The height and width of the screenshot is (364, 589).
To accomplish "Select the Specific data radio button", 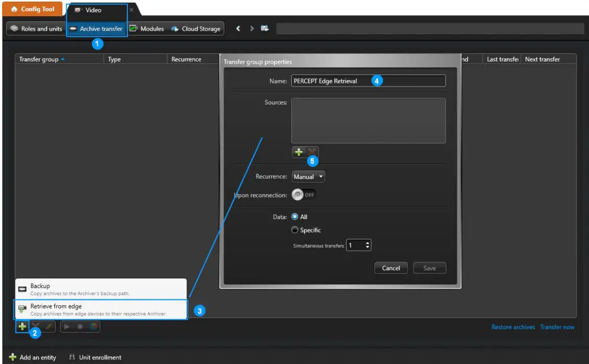I will 295,229.
